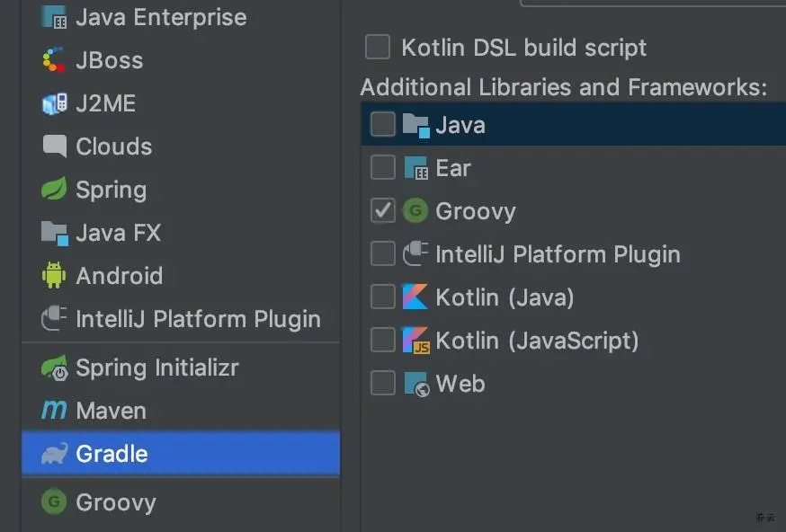Select Gradle project type
Image resolution: width=786 pixels, height=532 pixels.
181,453
